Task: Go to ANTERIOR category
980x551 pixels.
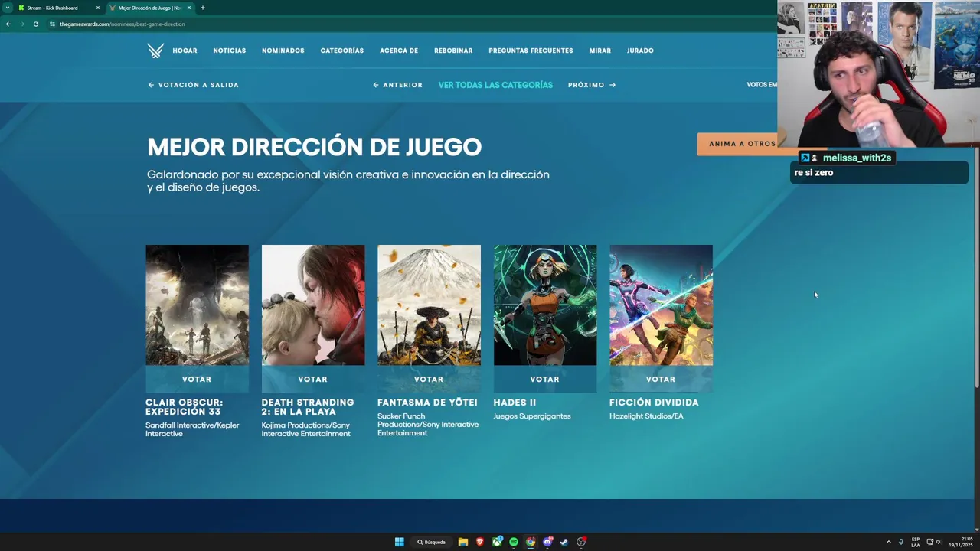Action: tap(397, 85)
